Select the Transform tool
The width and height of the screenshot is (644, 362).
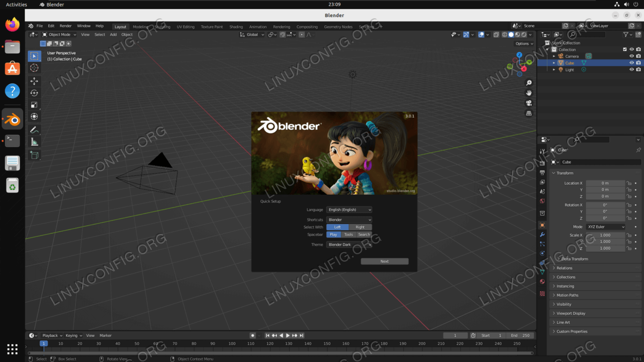pyautogui.click(x=34, y=116)
